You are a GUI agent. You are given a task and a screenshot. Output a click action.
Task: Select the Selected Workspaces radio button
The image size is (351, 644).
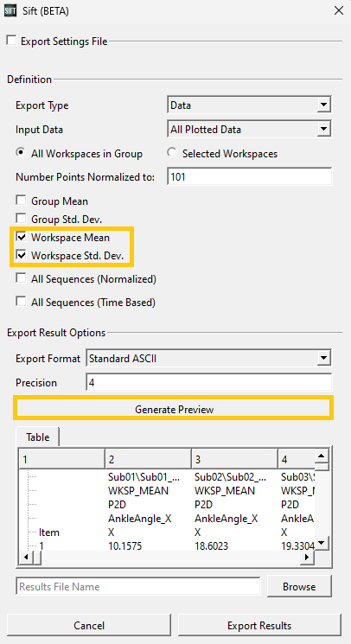point(173,153)
